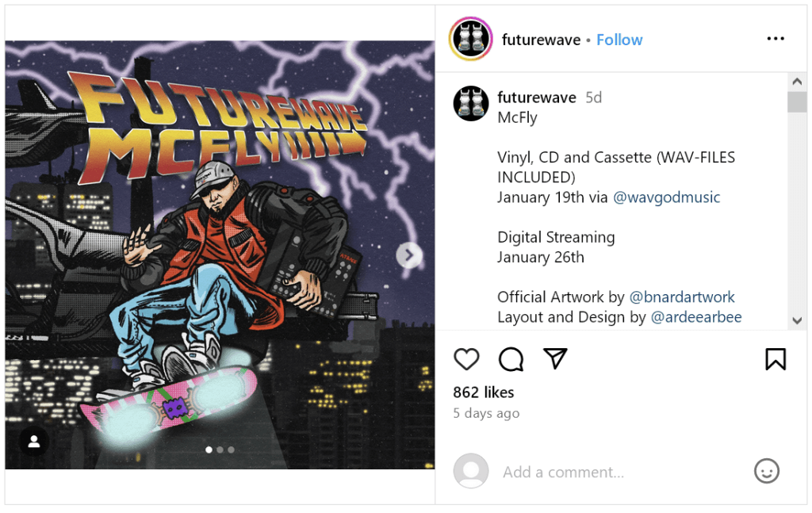Visit @ardeearbee profile link
The height and width of the screenshot is (513, 812).
pos(696,317)
